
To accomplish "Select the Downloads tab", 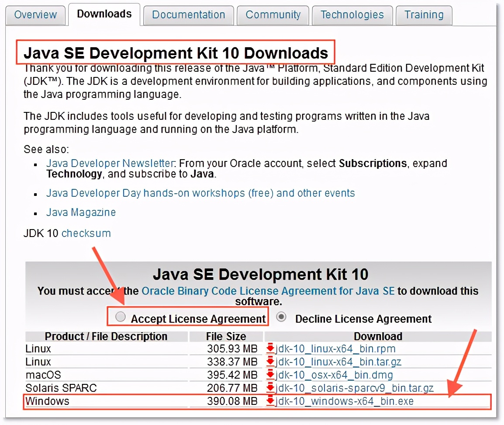I will (104, 14).
